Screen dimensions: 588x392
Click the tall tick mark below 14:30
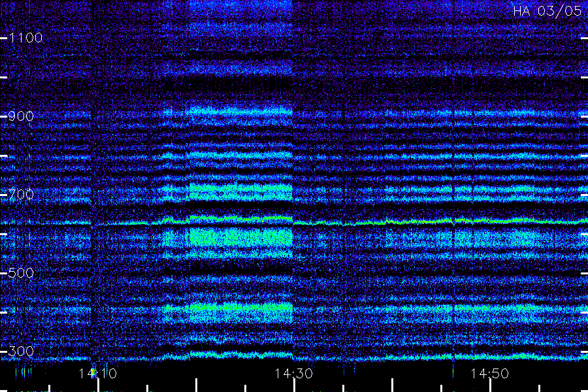point(295,385)
